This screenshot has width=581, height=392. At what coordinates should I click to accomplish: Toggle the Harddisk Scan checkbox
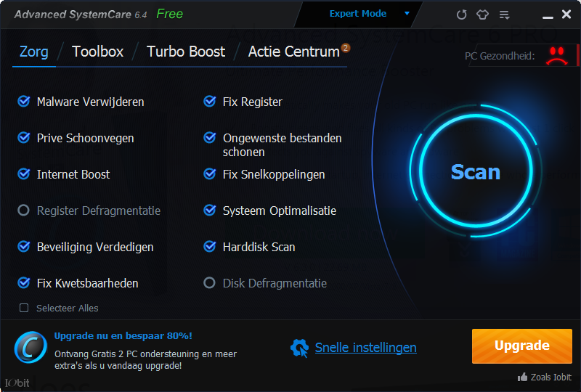point(210,246)
